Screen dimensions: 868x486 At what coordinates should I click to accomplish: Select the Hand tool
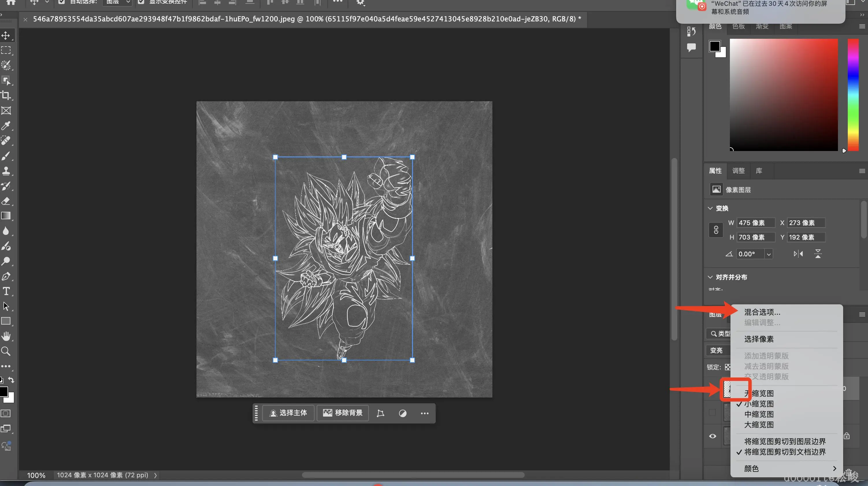coord(6,336)
